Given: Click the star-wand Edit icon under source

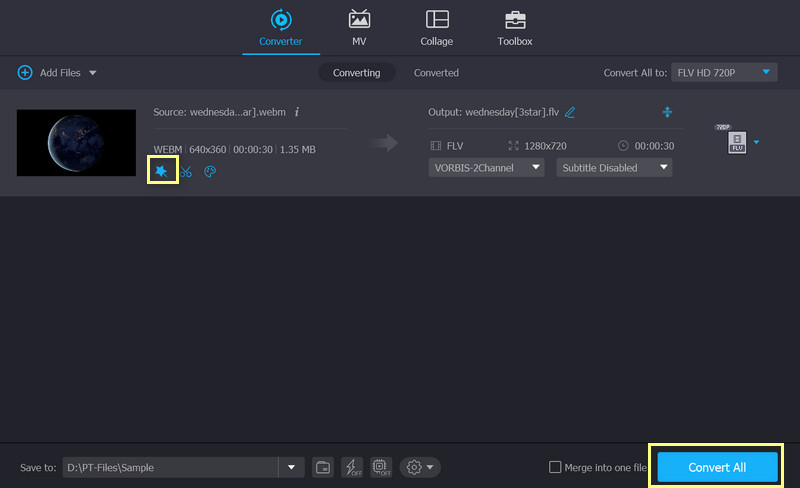Looking at the screenshot, I should click(161, 171).
